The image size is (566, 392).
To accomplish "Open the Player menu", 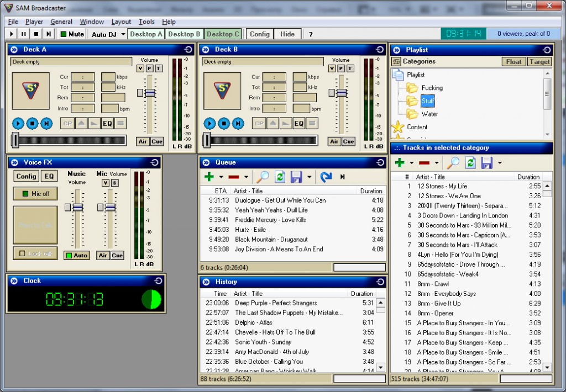I will tap(34, 22).
